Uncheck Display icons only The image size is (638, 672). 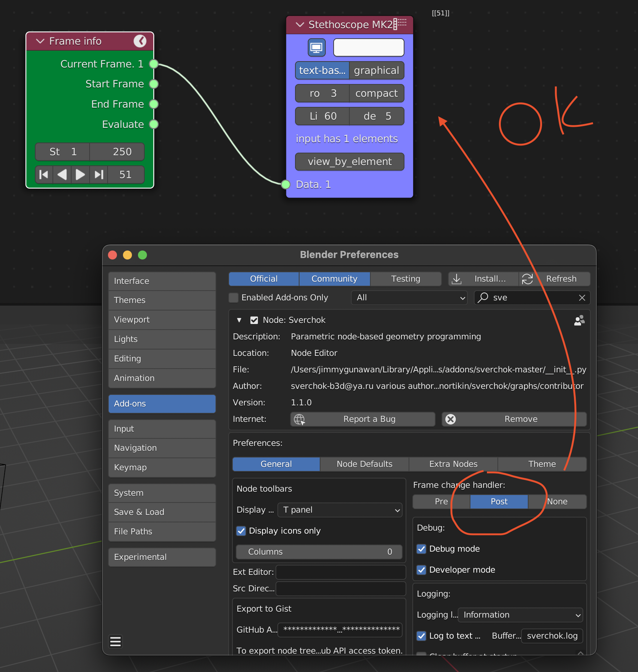[x=241, y=531]
